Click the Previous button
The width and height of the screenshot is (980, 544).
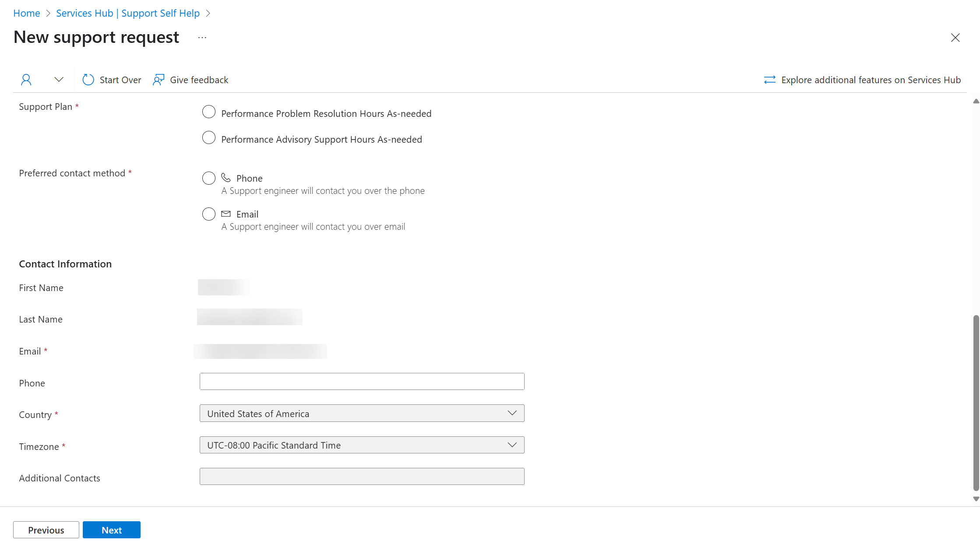click(46, 529)
